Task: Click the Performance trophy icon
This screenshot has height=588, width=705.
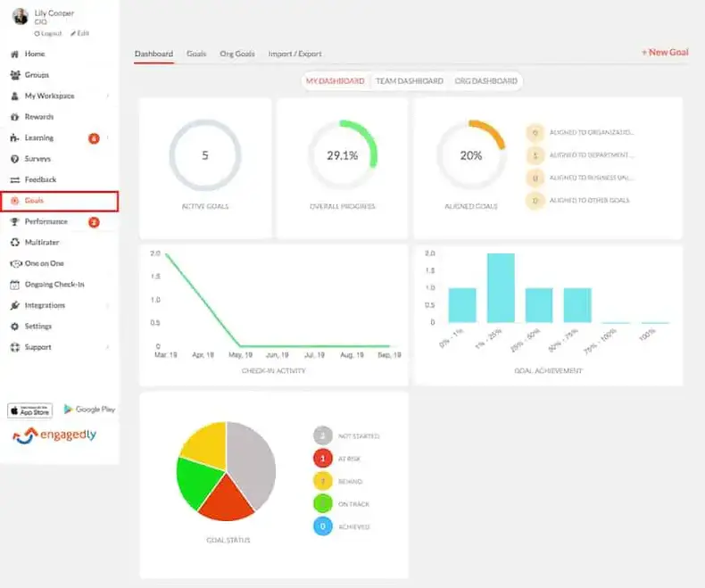Action: pyautogui.click(x=14, y=221)
